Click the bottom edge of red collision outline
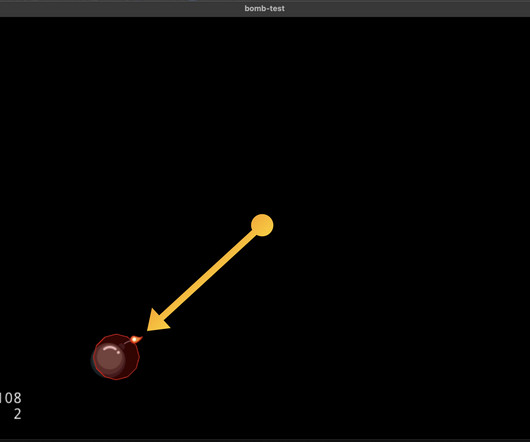This screenshot has height=442, width=530. point(116,379)
